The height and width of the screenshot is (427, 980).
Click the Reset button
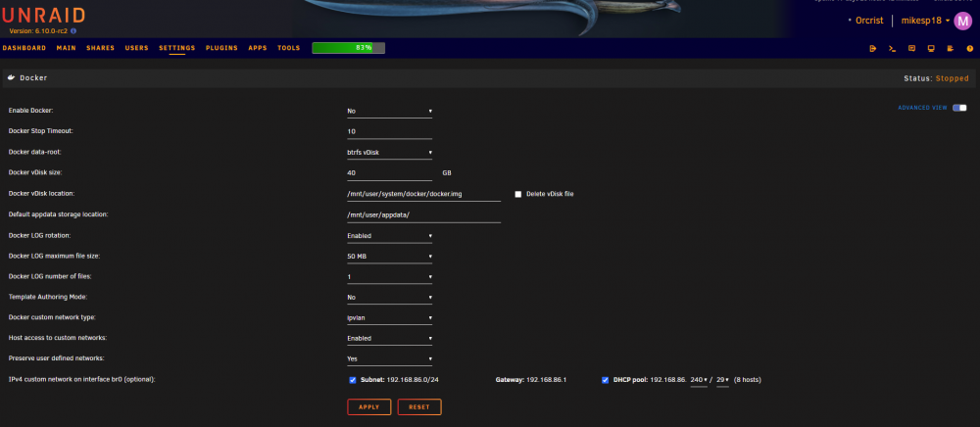[419, 407]
